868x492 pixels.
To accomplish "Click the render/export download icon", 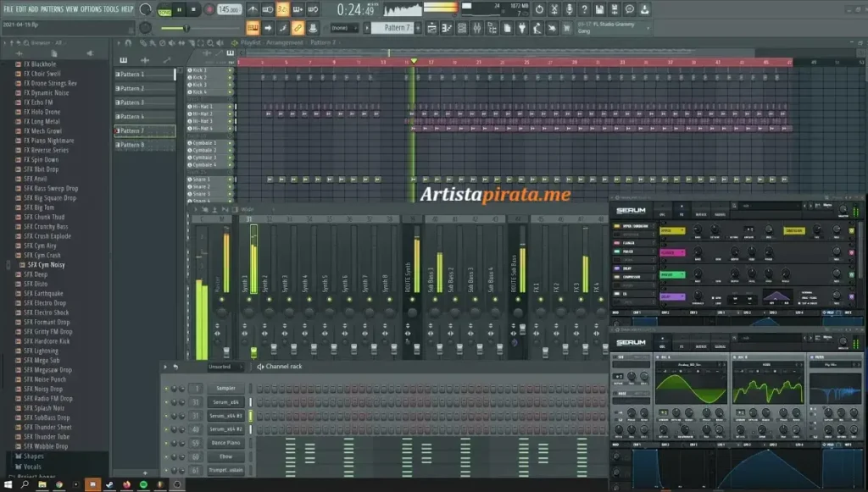I will (x=644, y=9).
